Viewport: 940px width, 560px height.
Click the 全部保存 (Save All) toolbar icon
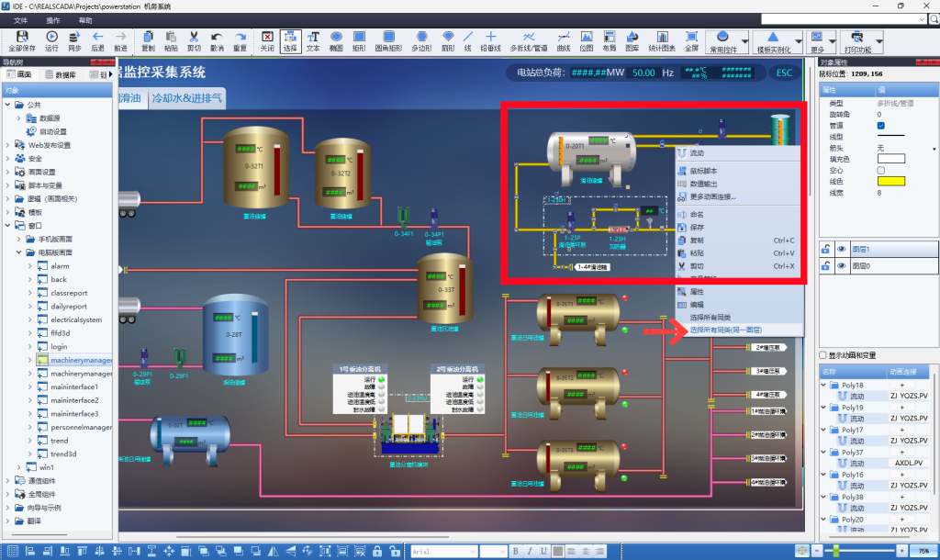click(22, 39)
